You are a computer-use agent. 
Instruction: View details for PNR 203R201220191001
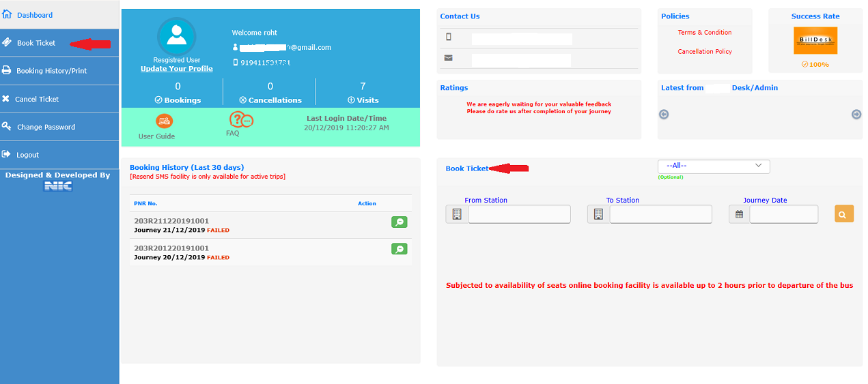[x=399, y=249]
